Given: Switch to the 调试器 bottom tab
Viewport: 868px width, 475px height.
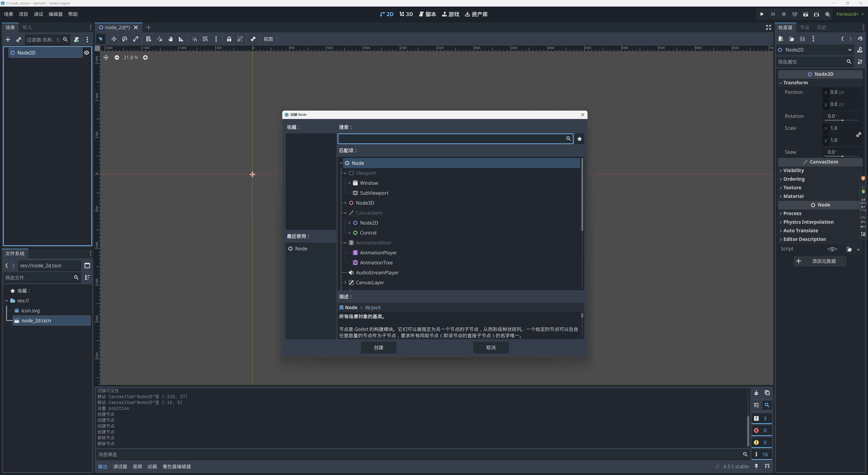Looking at the screenshot, I should (x=120, y=467).
